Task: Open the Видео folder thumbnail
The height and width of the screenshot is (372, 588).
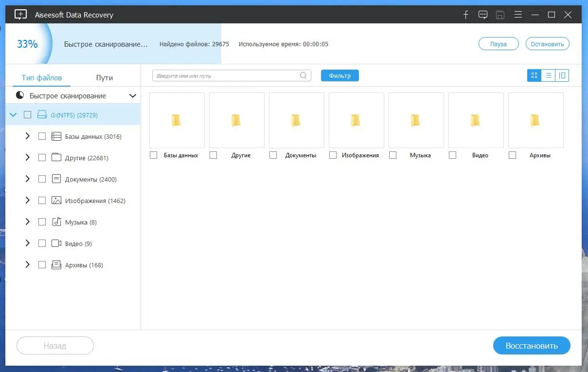Action: (x=476, y=120)
